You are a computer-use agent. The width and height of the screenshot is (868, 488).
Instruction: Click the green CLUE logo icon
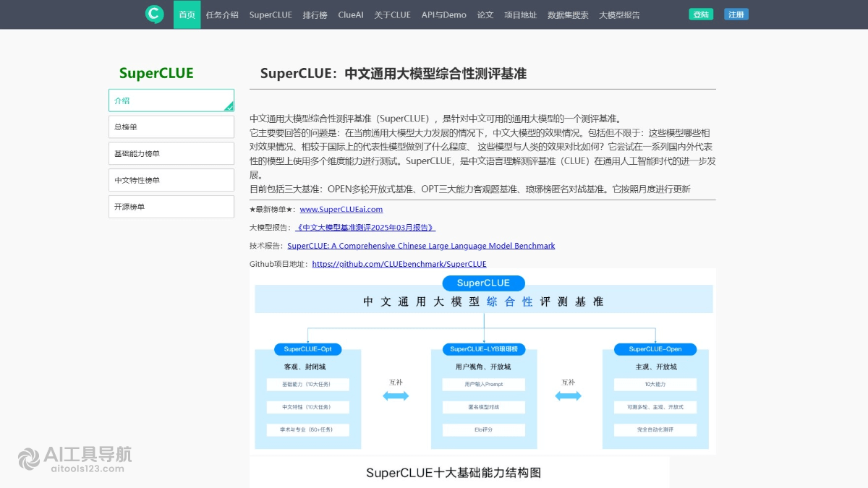154,14
